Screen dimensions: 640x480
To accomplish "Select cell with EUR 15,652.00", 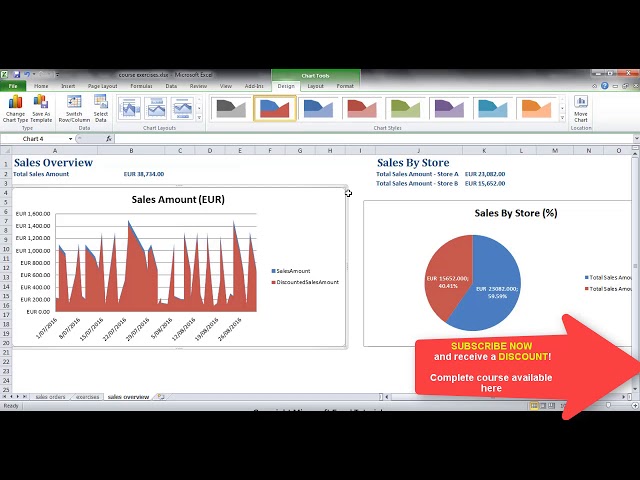I will tap(484, 183).
